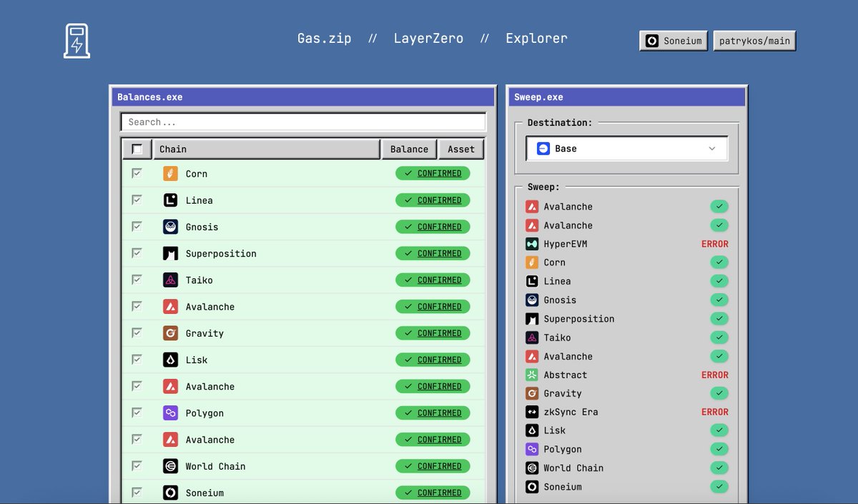
Task: Click the Soneium icon in Sweep list
Action: pyautogui.click(x=532, y=487)
